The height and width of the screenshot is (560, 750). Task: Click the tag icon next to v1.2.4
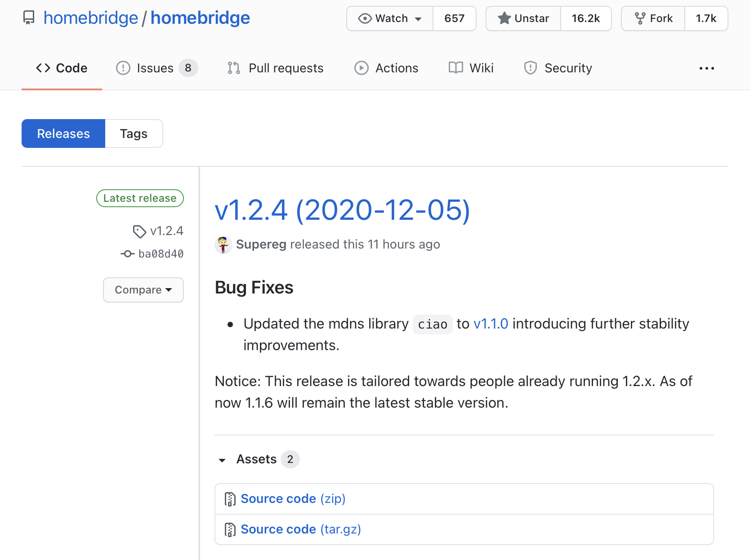pyautogui.click(x=139, y=231)
